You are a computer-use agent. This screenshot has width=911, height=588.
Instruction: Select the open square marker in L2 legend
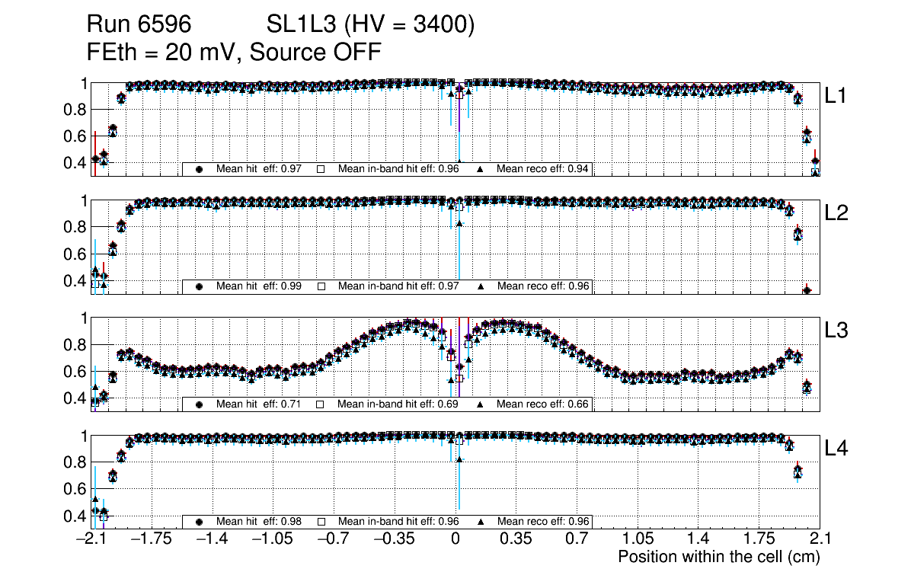pos(321,286)
